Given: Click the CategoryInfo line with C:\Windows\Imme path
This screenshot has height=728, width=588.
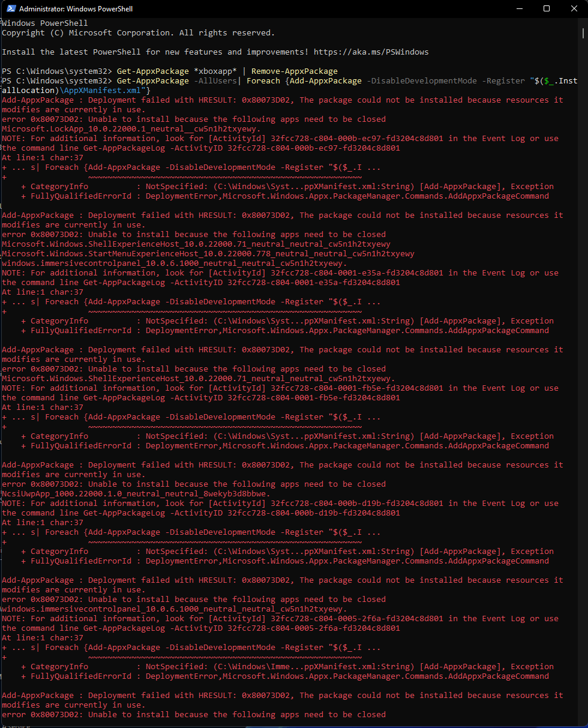Looking at the screenshot, I should (287, 666).
